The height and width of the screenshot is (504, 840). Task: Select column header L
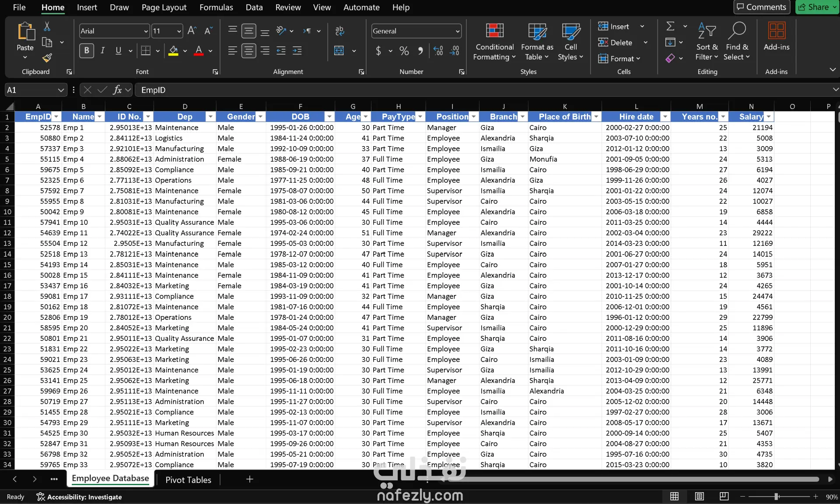point(636,106)
